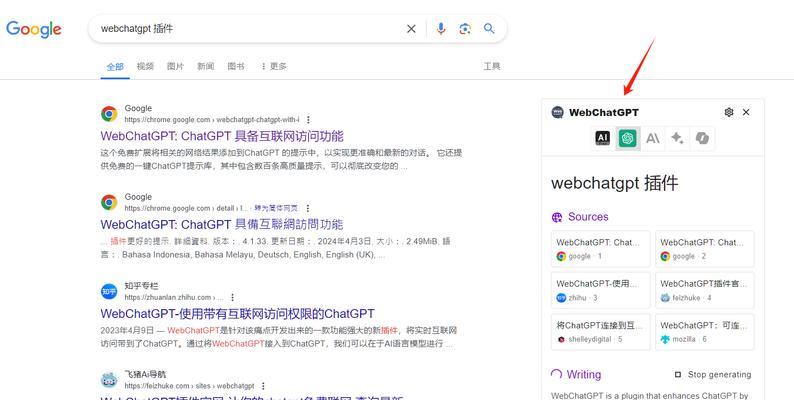
Task: Select the Anthropic Claude model icon
Action: [x=653, y=138]
